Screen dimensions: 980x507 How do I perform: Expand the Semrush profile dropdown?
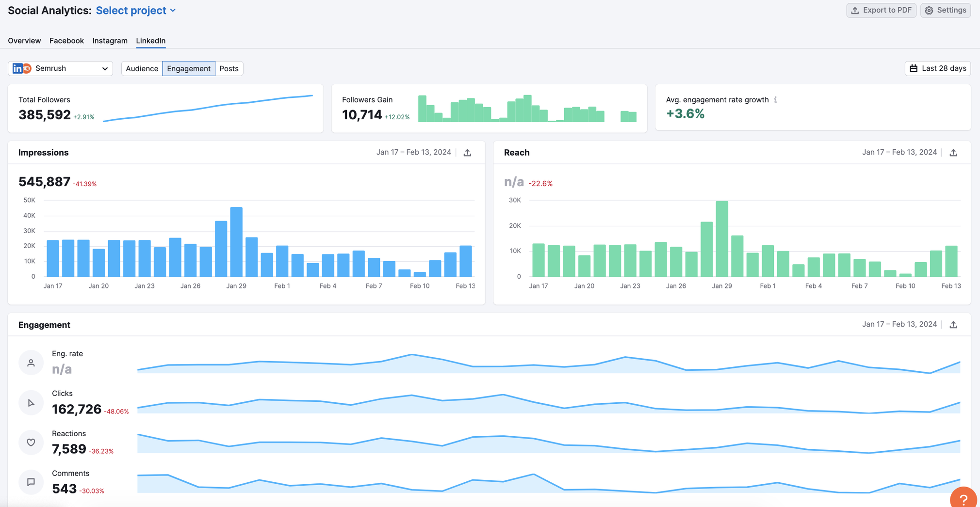61,68
